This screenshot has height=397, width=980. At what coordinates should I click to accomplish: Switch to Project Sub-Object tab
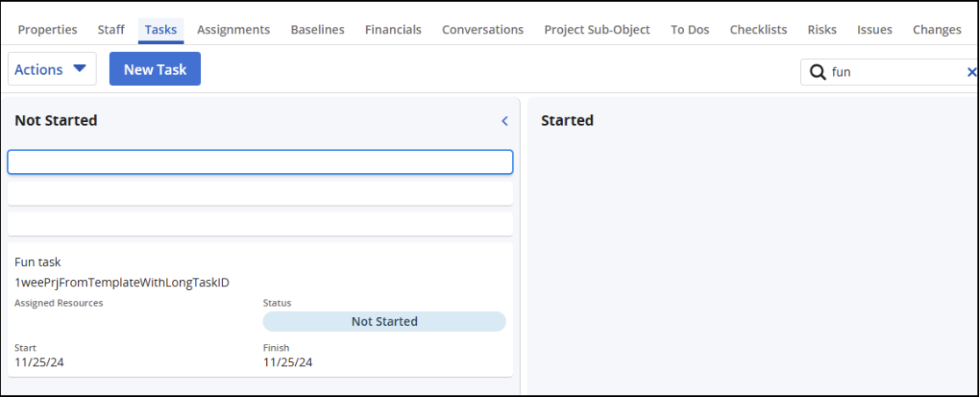[x=597, y=30]
